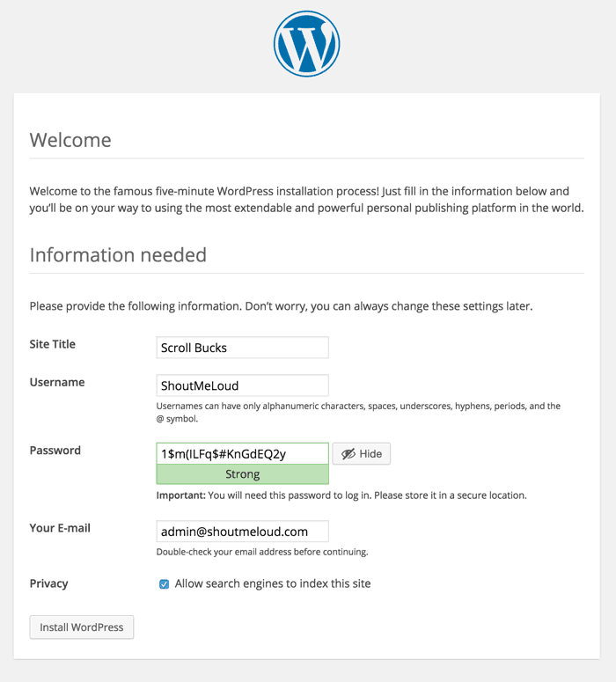Image resolution: width=616 pixels, height=682 pixels.
Task: Click the Your E-mail input field
Action: (x=242, y=531)
